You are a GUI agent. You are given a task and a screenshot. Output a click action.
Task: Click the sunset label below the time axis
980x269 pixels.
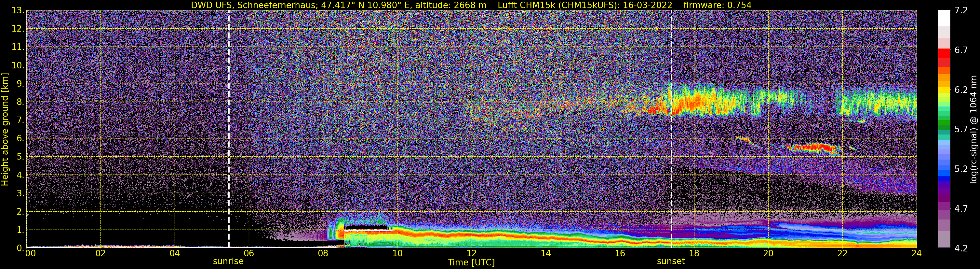[x=671, y=262]
